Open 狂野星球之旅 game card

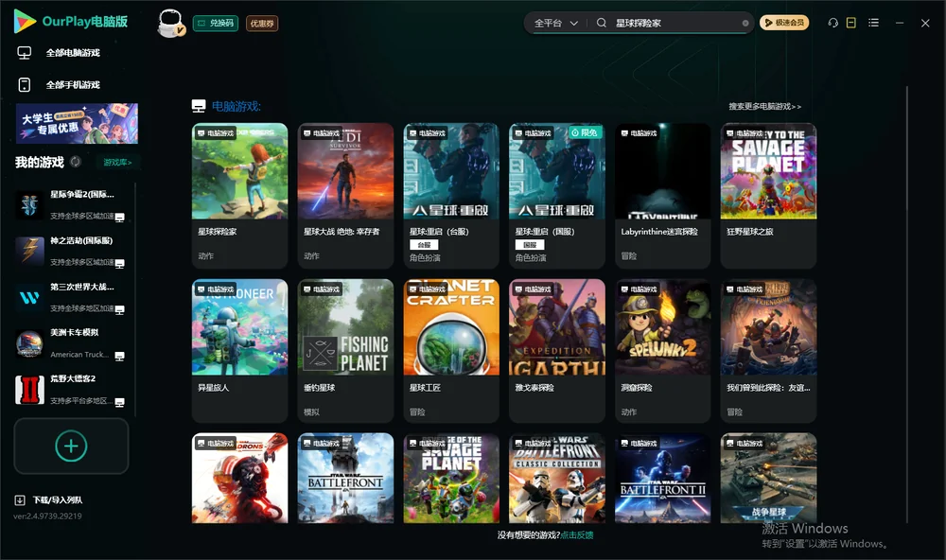click(x=768, y=196)
